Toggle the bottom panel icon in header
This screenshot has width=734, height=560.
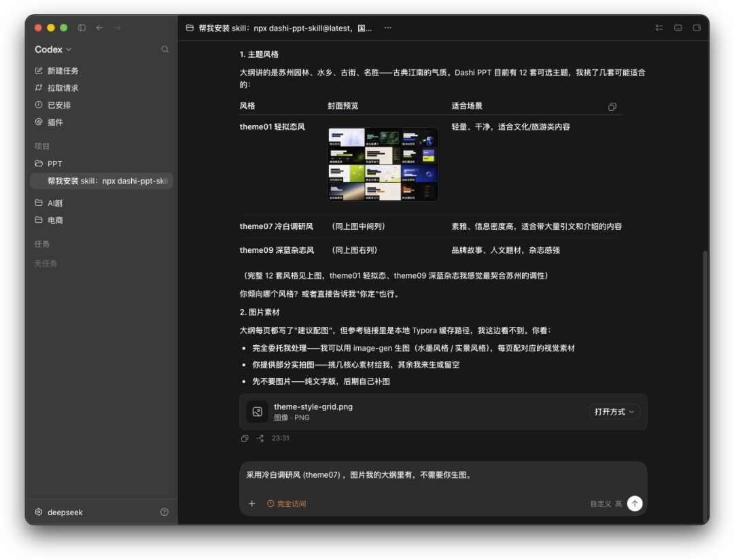coord(678,28)
